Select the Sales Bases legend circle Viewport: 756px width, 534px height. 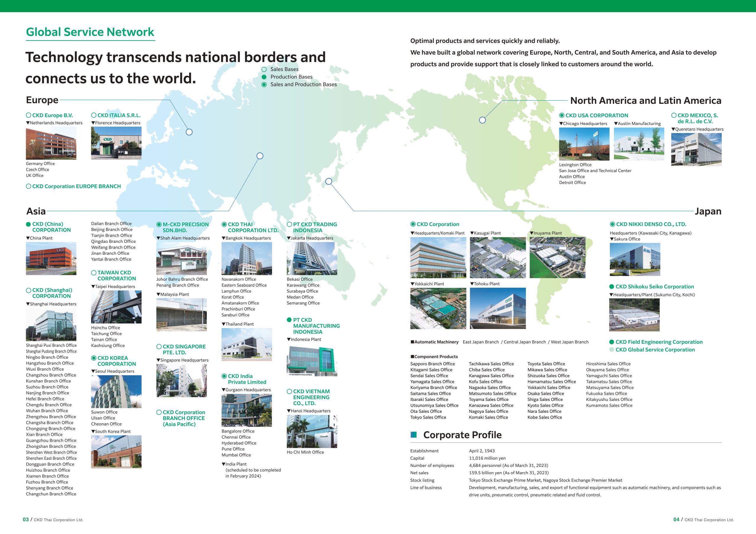point(264,69)
